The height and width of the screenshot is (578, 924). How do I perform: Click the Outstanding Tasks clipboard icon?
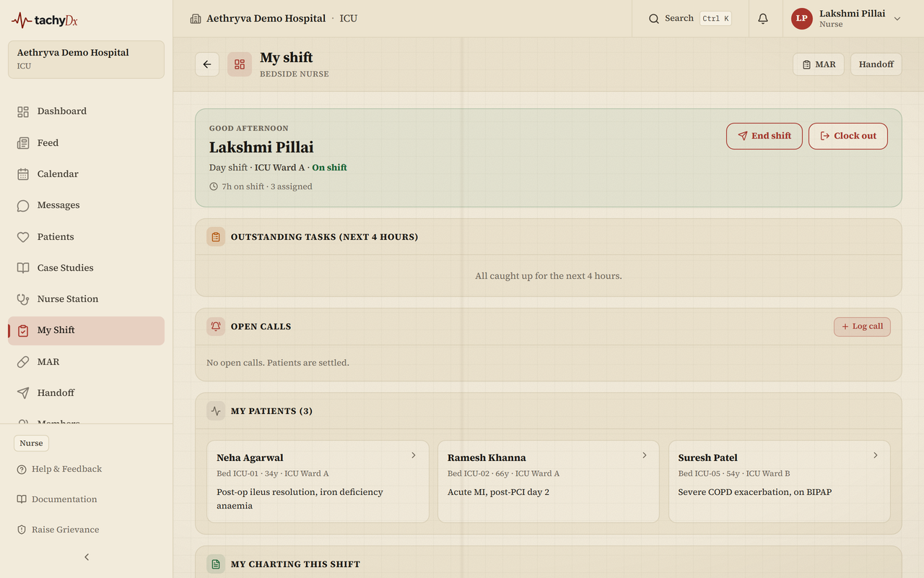tap(216, 237)
